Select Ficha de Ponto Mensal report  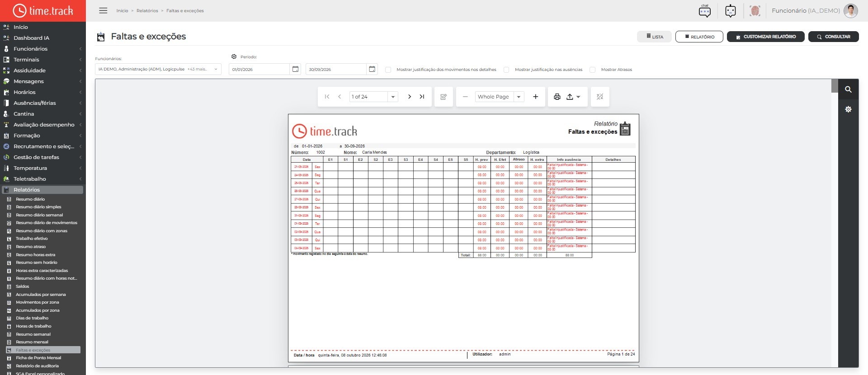[38, 358]
